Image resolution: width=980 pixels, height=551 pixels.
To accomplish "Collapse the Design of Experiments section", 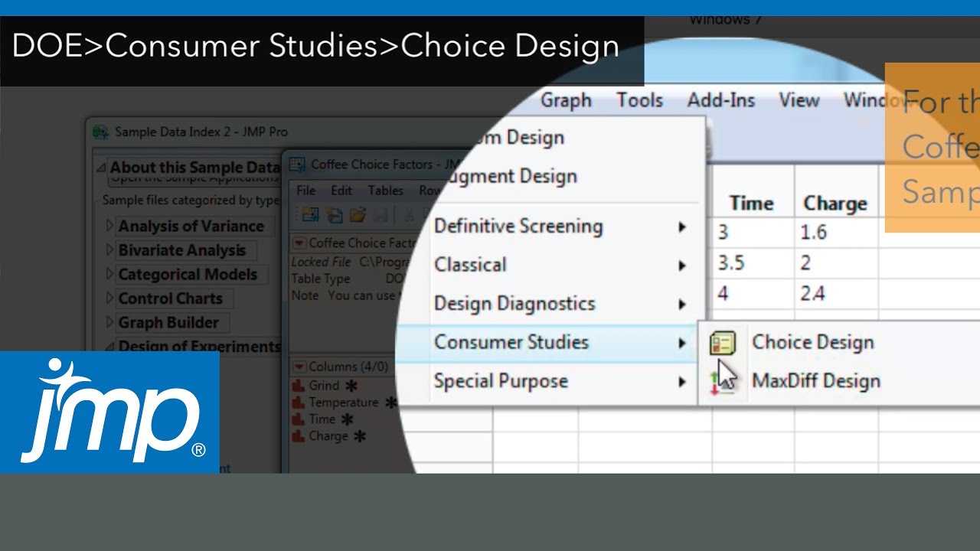I will pyautogui.click(x=109, y=347).
